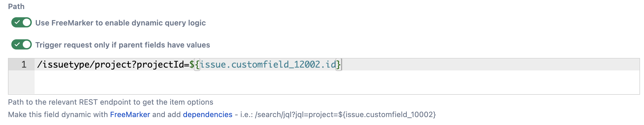The height and width of the screenshot is (125, 644).
Task: Click line number 1 in editor gutter
Action: pyautogui.click(x=24, y=64)
